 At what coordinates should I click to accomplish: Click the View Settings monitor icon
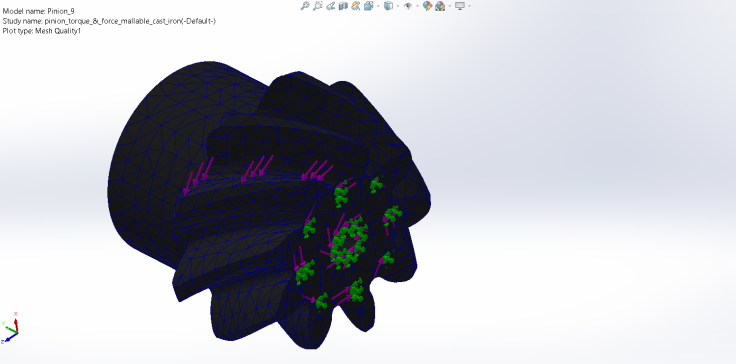point(460,6)
